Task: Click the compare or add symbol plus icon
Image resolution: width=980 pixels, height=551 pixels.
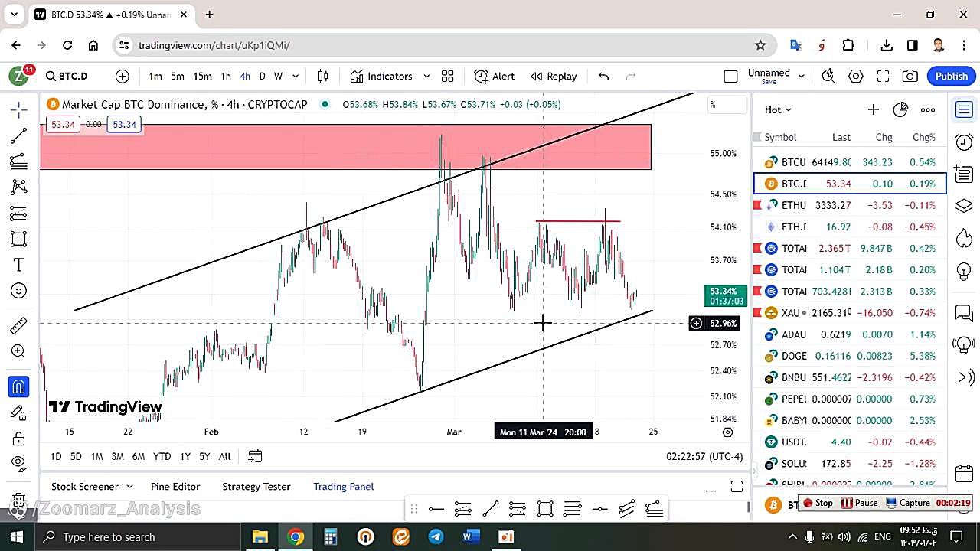Action: [x=122, y=76]
